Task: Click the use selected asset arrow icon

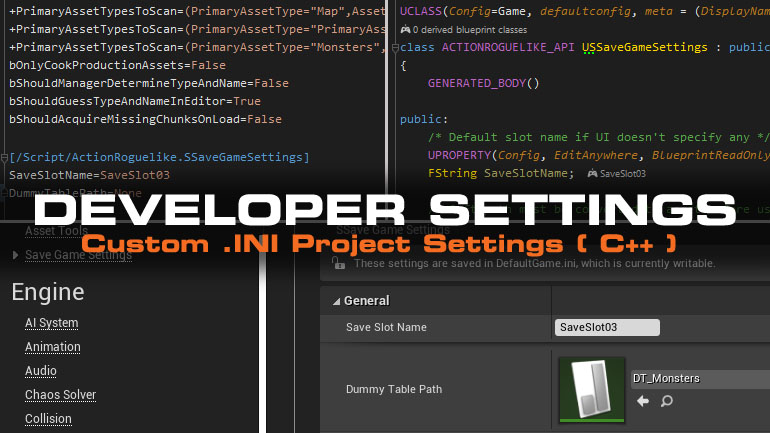Action: pos(643,401)
